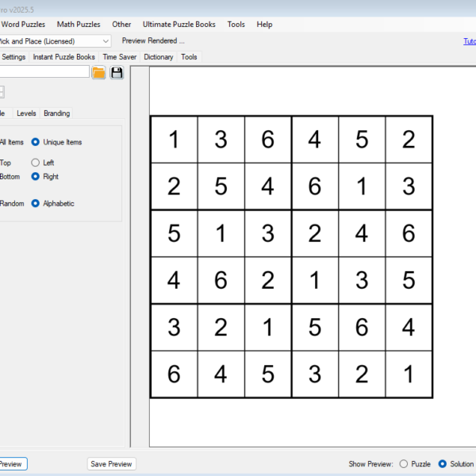The height and width of the screenshot is (476, 476).
Task: Open the Ultimate Puzzle Books menu
Action: click(178, 25)
